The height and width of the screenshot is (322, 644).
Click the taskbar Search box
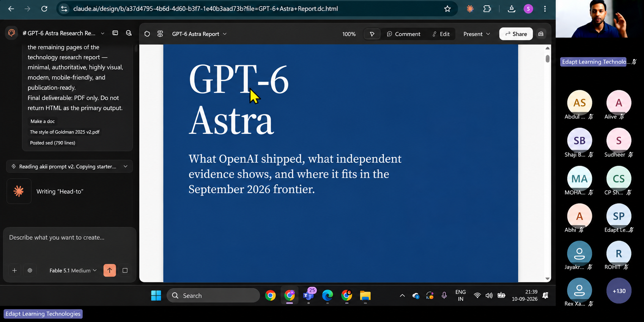pos(213,295)
